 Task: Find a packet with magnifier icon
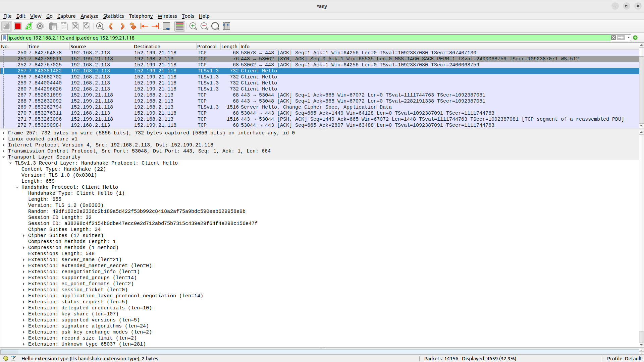click(100, 26)
